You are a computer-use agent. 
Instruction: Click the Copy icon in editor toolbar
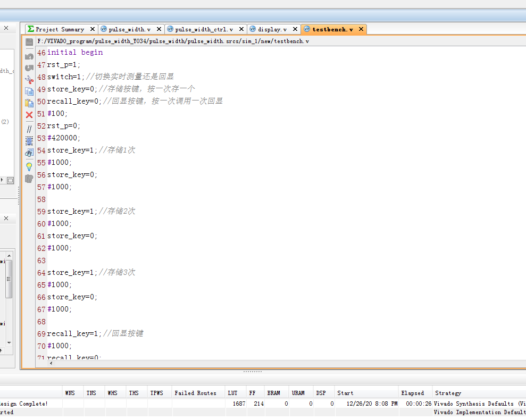(29, 91)
